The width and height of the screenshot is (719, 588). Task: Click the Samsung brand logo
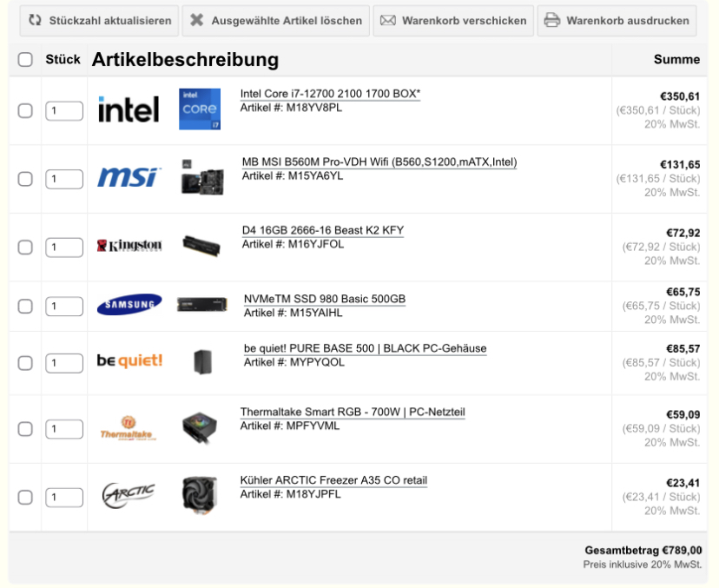click(x=129, y=304)
